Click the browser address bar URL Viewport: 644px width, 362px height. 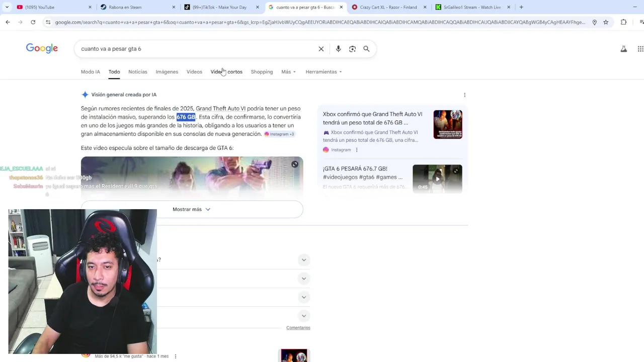point(320,22)
